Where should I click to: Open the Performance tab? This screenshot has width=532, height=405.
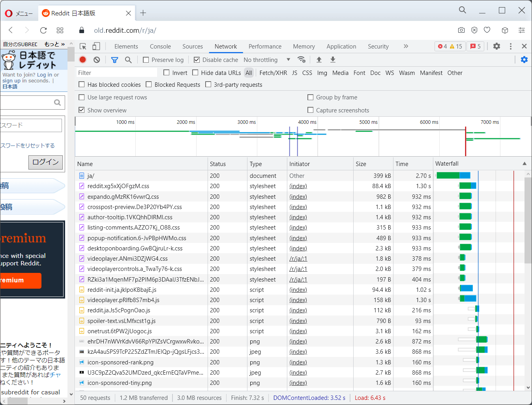(x=265, y=47)
